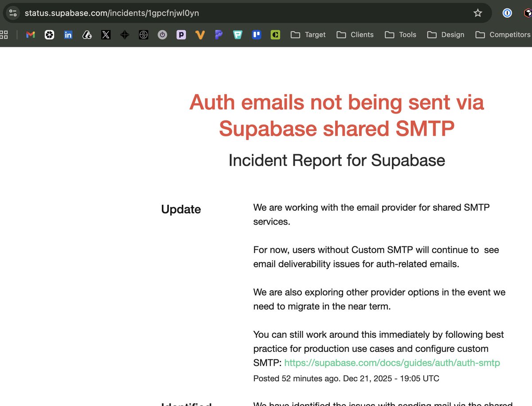The height and width of the screenshot is (406, 532).
Task: Open the X (Twitter) bookmark
Action: (x=106, y=35)
